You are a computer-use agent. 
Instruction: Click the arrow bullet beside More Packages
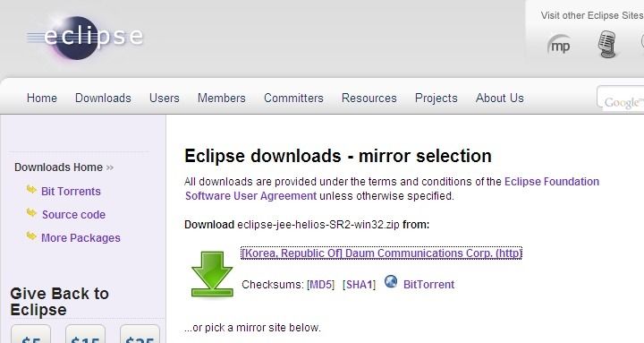[31, 236]
